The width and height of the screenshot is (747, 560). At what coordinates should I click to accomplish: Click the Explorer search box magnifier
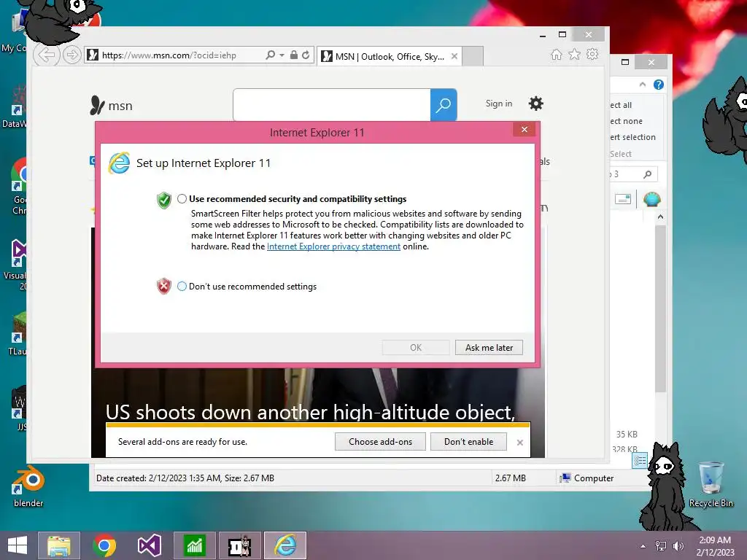click(648, 174)
